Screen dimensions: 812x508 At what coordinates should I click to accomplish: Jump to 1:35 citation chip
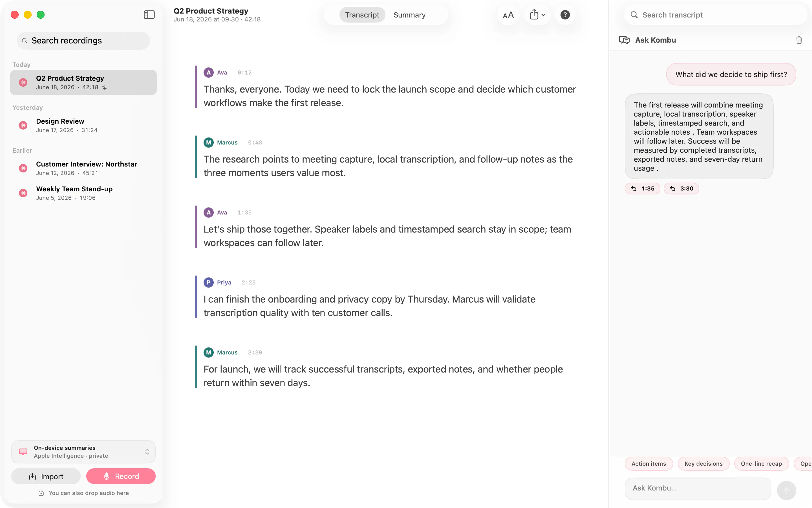[642, 189]
